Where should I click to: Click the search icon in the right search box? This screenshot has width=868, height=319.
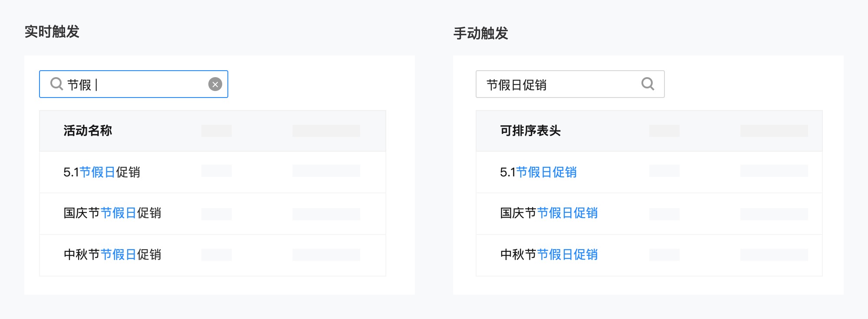coord(648,84)
